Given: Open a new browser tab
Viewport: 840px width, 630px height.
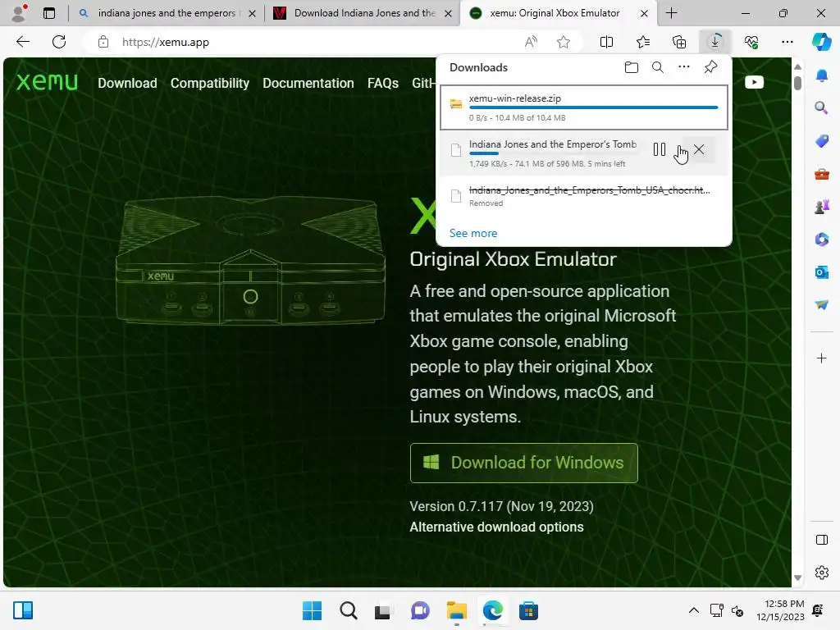Looking at the screenshot, I should tap(671, 13).
